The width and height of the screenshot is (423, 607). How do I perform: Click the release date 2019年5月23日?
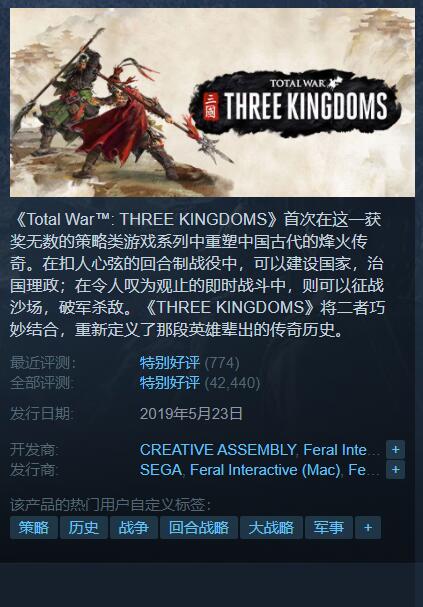tap(191, 414)
